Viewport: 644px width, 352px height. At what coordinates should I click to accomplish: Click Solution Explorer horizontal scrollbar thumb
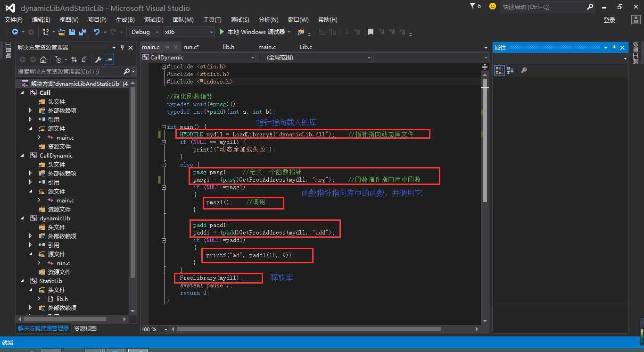pos(65,319)
